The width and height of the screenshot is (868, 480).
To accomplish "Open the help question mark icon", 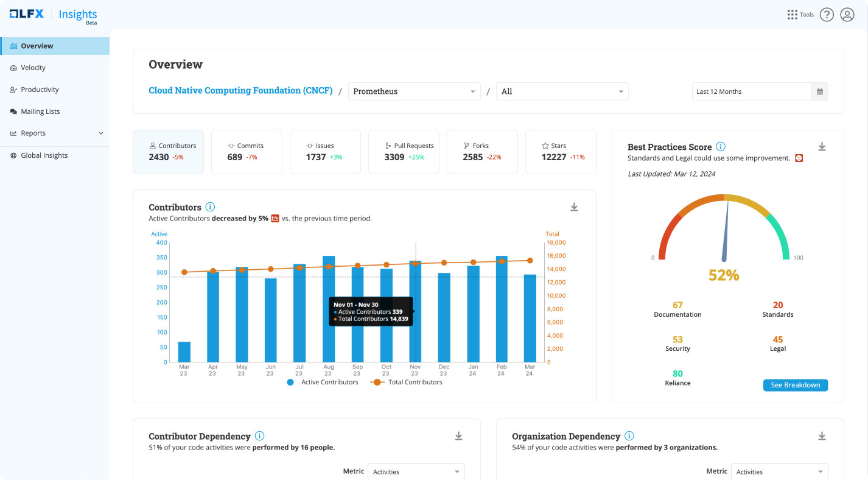I will click(827, 15).
